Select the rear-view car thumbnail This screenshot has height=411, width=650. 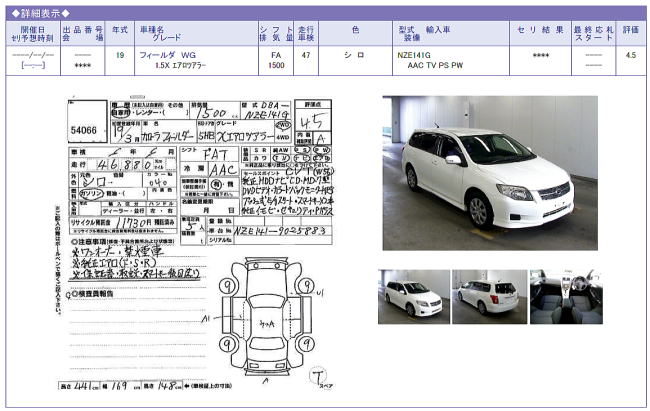[490, 297]
